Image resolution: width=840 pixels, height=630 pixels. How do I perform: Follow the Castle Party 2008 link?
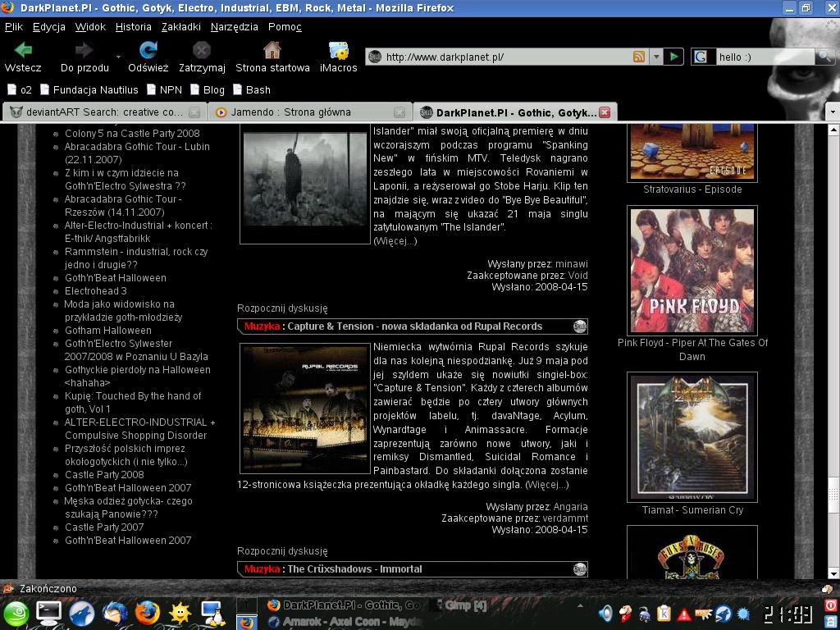[x=103, y=474]
